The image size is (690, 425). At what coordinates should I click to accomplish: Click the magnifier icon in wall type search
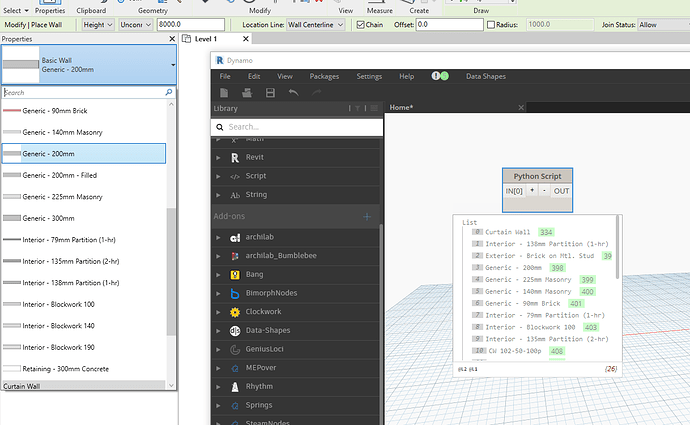pyautogui.click(x=169, y=92)
